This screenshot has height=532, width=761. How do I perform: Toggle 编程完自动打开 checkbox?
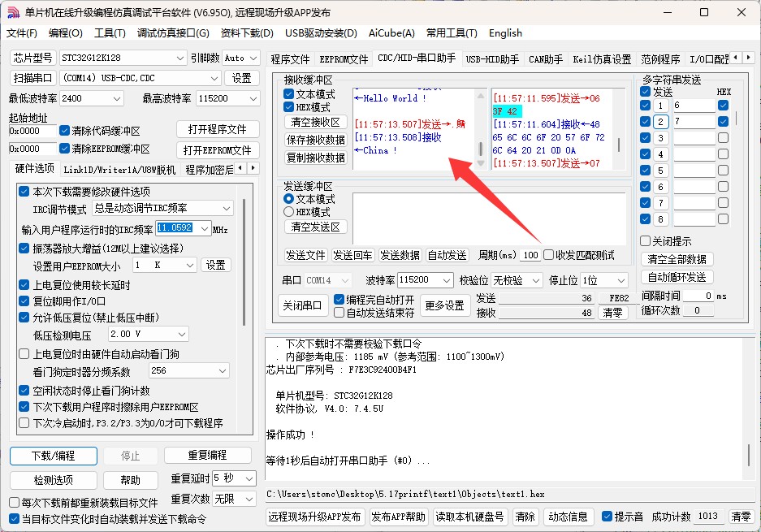pos(339,300)
